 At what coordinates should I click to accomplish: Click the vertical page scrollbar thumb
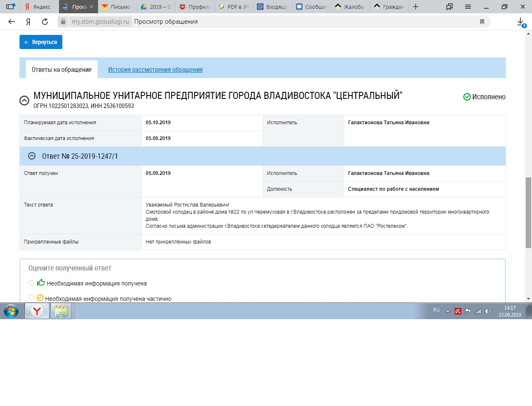click(x=528, y=212)
